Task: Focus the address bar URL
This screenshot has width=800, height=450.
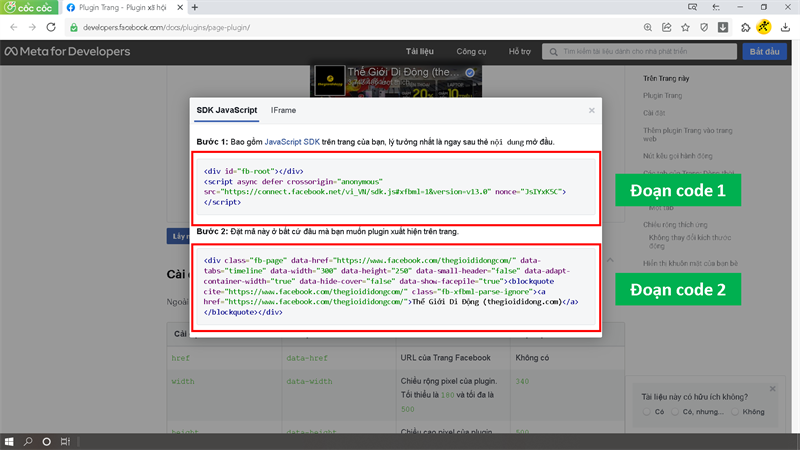Action: click(x=167, y=28)
